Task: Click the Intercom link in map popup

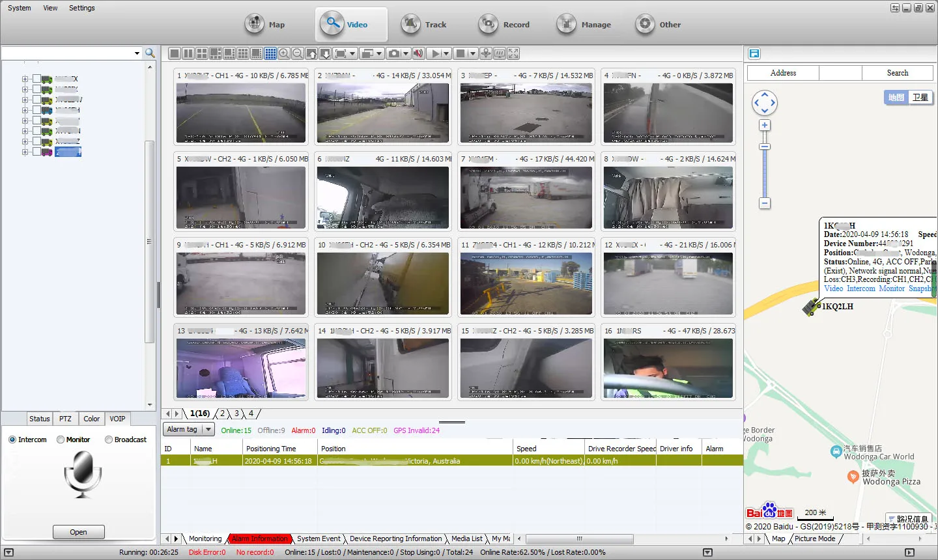Action: (860, 288)
